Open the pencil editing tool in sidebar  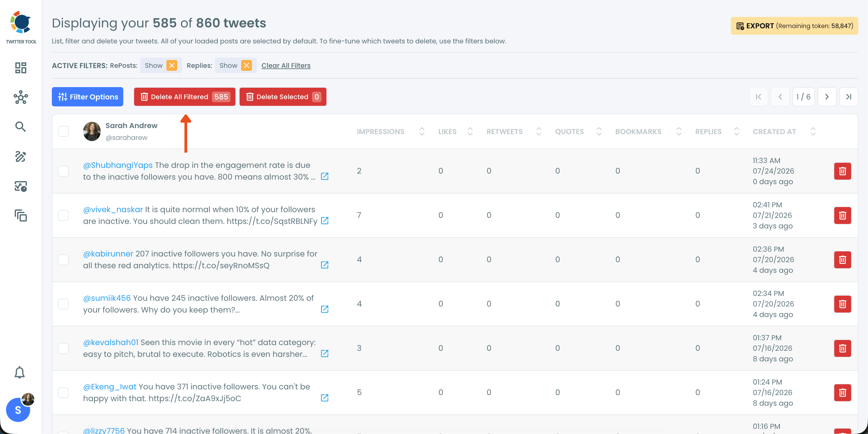[20, 157]
